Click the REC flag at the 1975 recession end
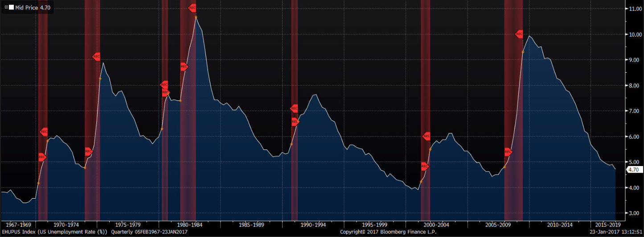The width and height of the screenshot is (644, 237). coord(96,57)
